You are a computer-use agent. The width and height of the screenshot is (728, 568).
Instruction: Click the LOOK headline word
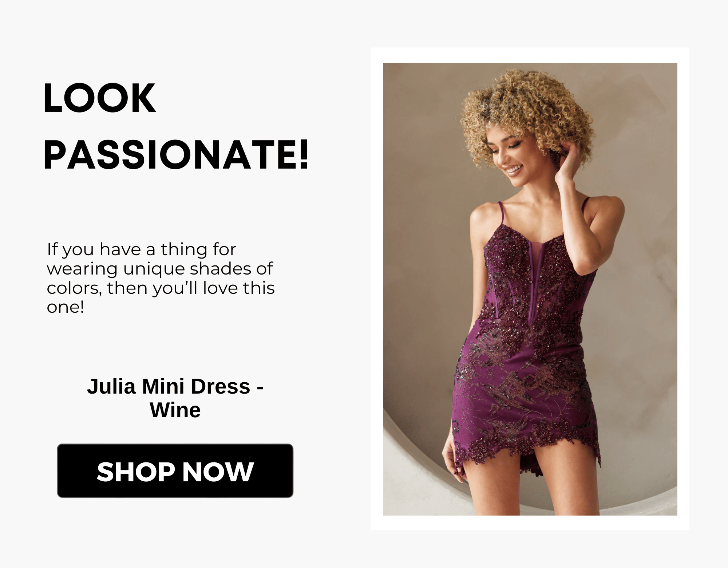click(99, 98)
